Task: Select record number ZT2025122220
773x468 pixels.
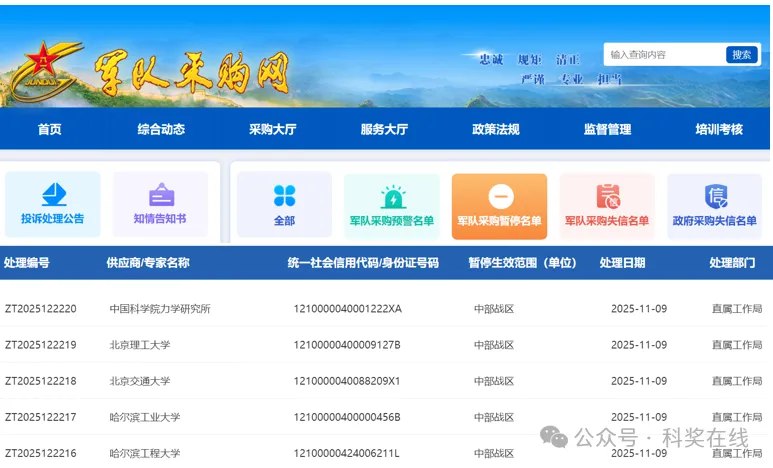Action: point(40,309)
